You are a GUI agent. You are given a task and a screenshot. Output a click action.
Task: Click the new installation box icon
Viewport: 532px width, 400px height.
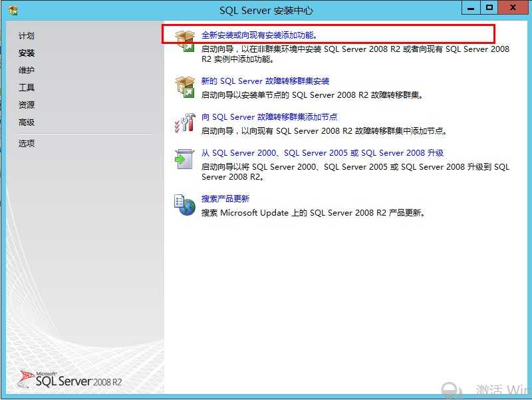(x=185, y=41)
